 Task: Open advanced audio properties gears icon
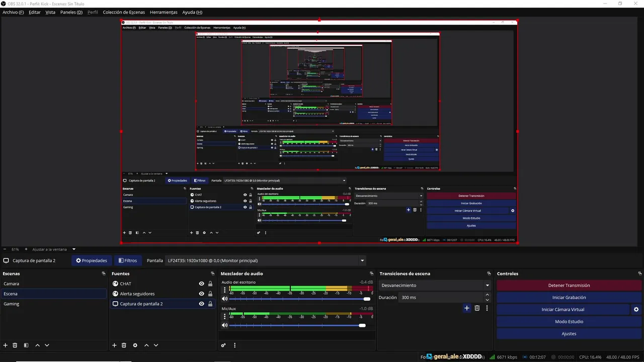223,345
